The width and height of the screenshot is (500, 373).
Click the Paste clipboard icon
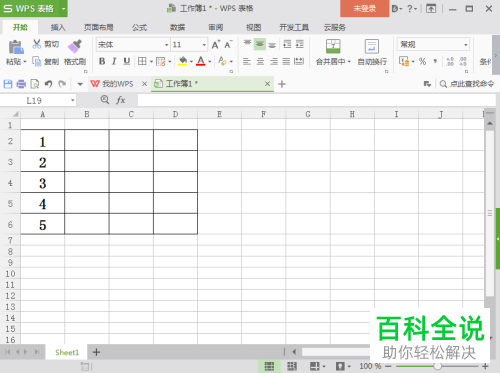point(16,47)
